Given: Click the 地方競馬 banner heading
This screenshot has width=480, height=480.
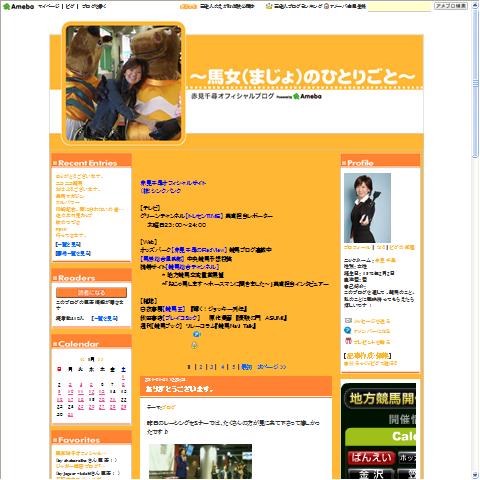Looking at the screenshot, I should [382, 399].
